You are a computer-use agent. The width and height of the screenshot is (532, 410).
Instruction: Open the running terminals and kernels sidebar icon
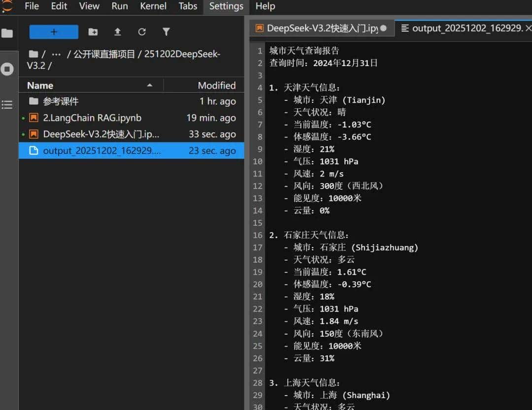click(7, 69)
